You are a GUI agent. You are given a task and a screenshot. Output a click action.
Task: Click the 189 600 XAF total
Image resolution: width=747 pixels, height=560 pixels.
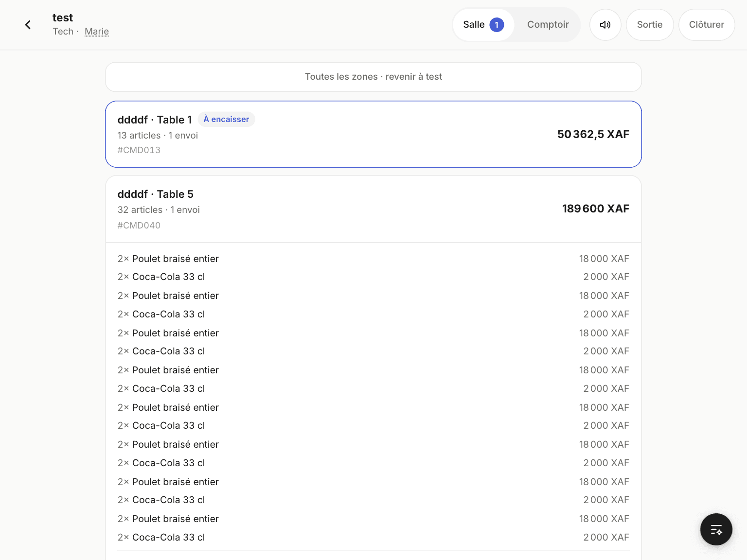coord(595,209)
